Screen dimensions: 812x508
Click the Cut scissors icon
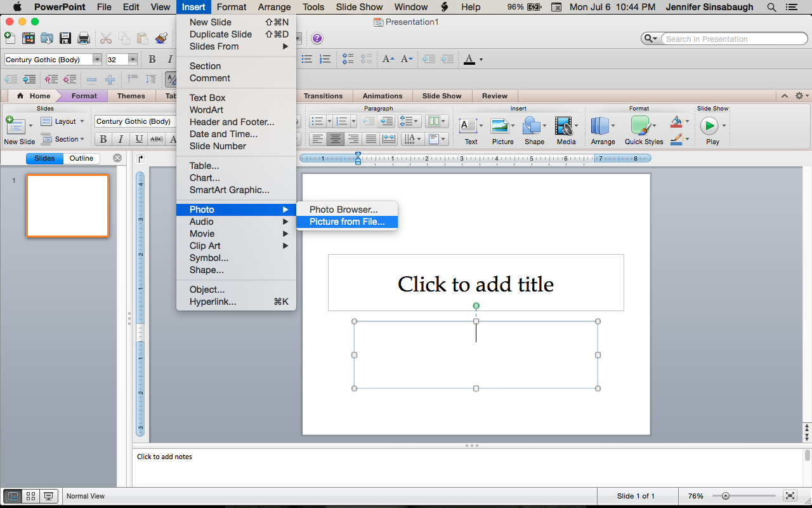point(106,38)
